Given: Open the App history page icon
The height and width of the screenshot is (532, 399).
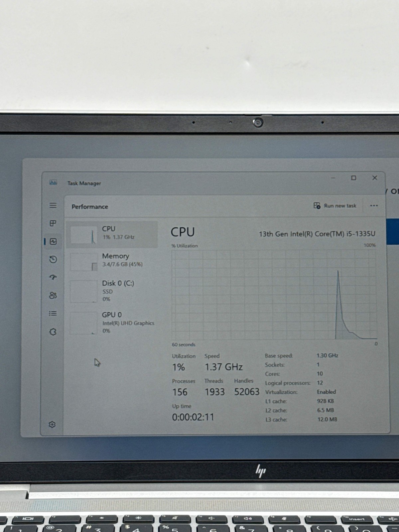Looking at the screenshot, I should click(x=53, y=259).
